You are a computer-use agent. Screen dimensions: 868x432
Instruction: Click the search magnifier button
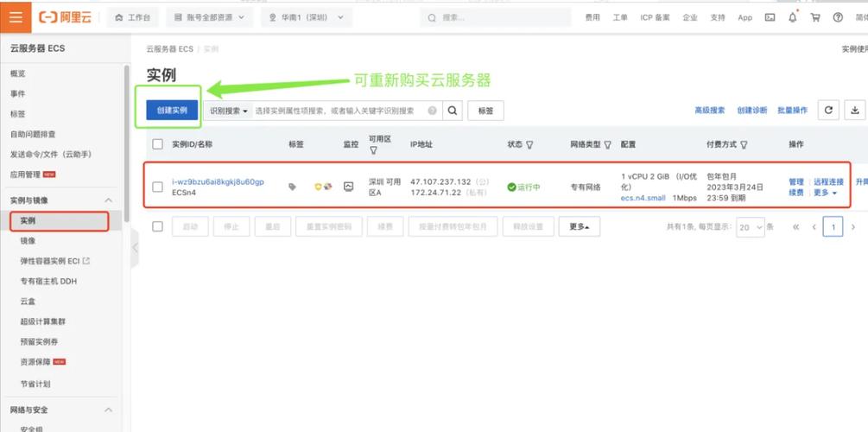pos(453,111)
